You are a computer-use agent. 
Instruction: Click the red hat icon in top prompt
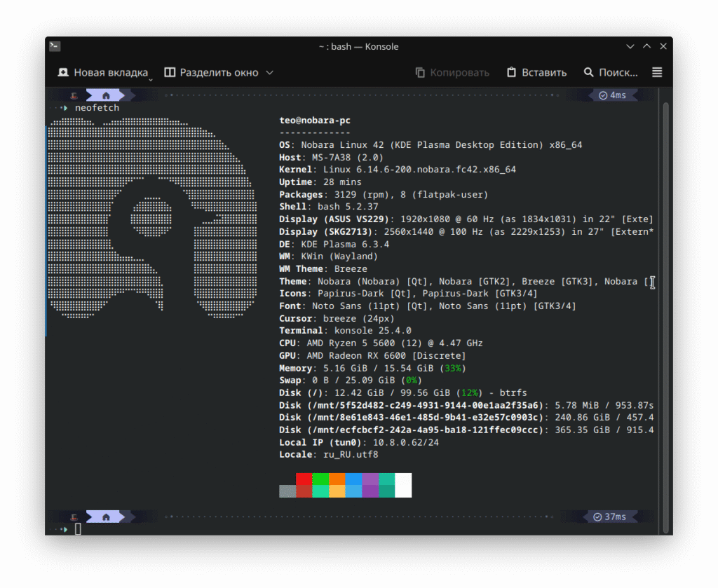74,95
